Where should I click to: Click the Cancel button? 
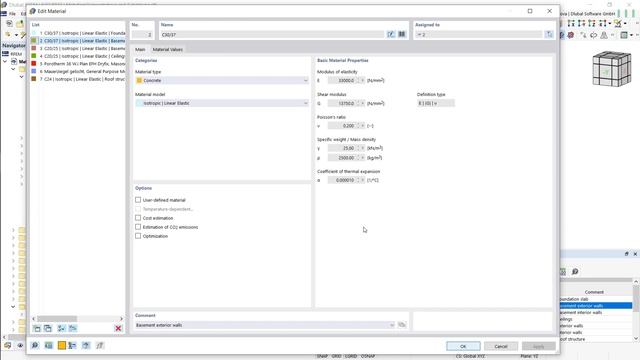coord(501,346)
